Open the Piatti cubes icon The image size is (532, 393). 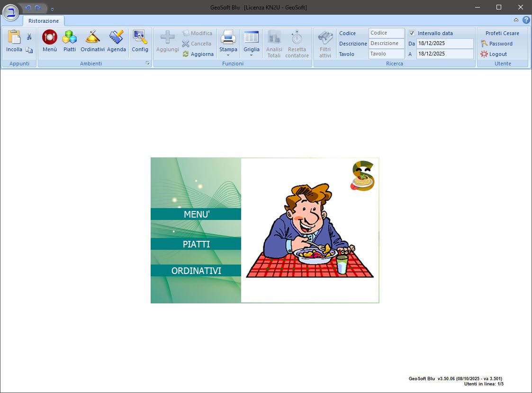click(70, 37)
